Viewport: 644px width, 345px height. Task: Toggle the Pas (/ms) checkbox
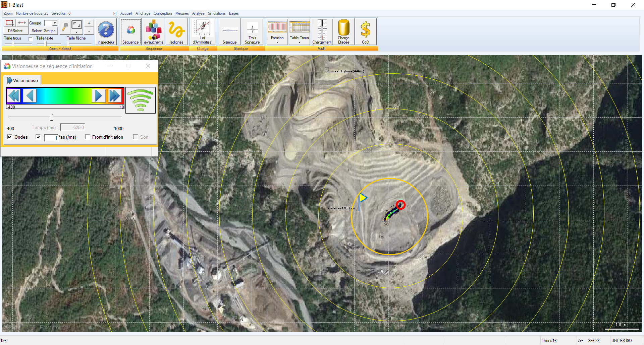[x=38, y=137]
